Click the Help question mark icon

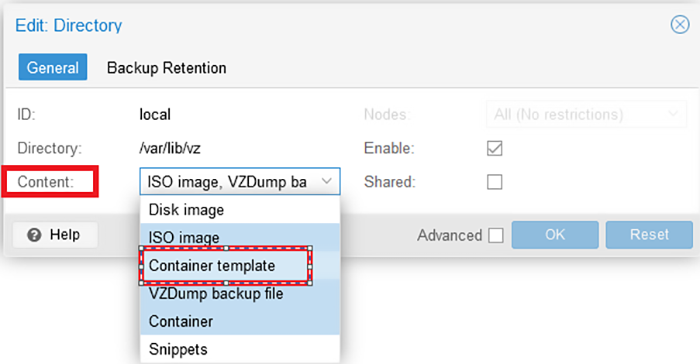coord(34,235)
